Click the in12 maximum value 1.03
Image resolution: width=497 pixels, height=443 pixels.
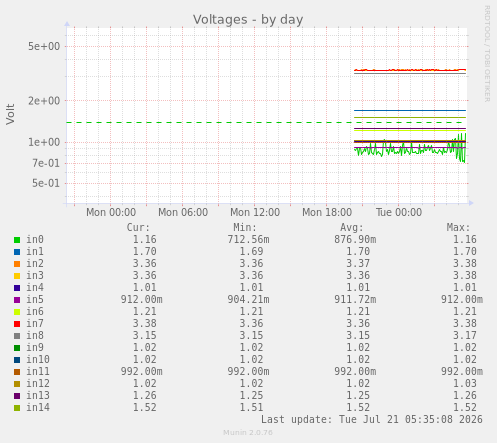point(465,383)
